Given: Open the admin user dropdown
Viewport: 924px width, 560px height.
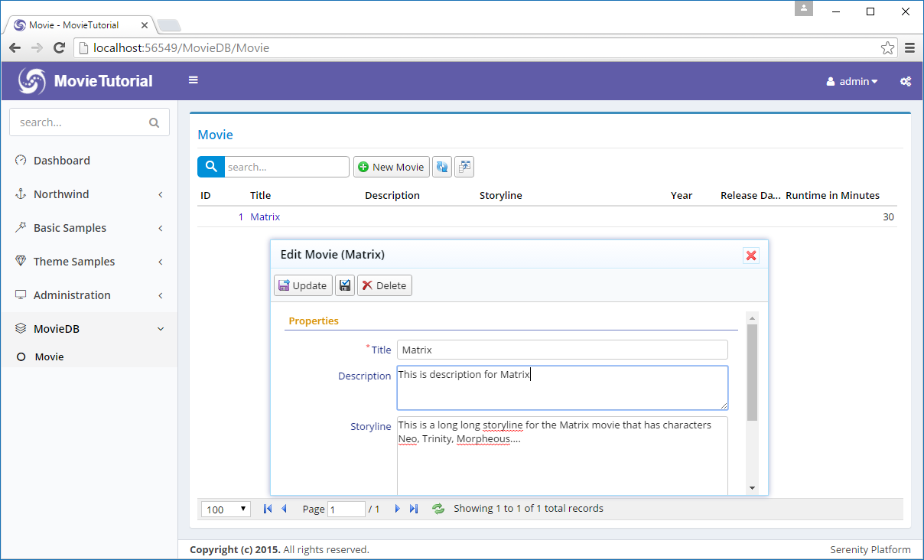Looking at the screenshot, I should coord(852,81).
